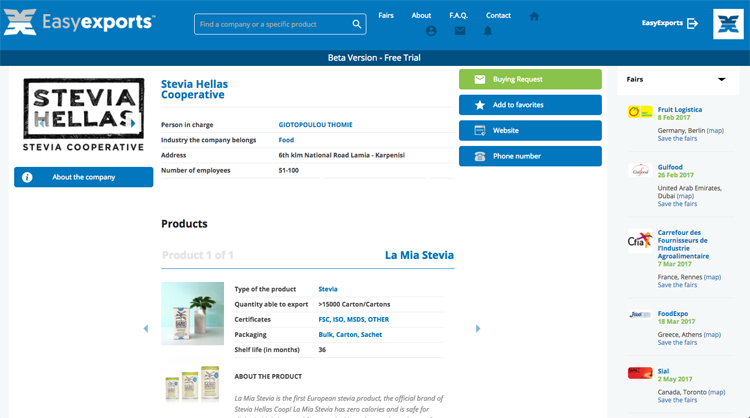Open the Fairs menu item

(386, 15)
